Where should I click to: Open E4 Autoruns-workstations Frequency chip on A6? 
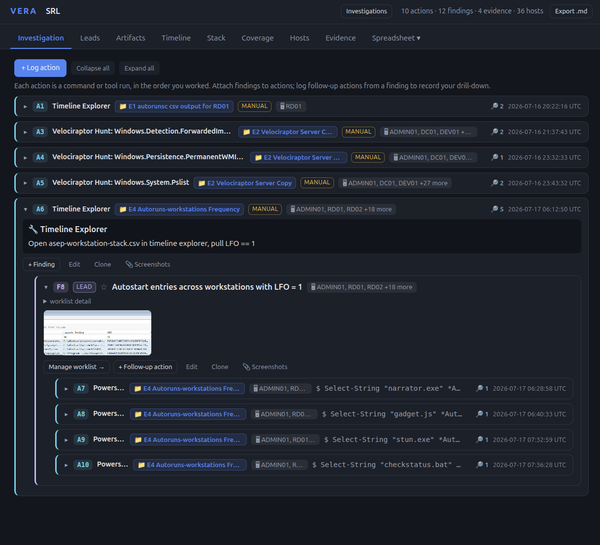click(x=179, y=209)
